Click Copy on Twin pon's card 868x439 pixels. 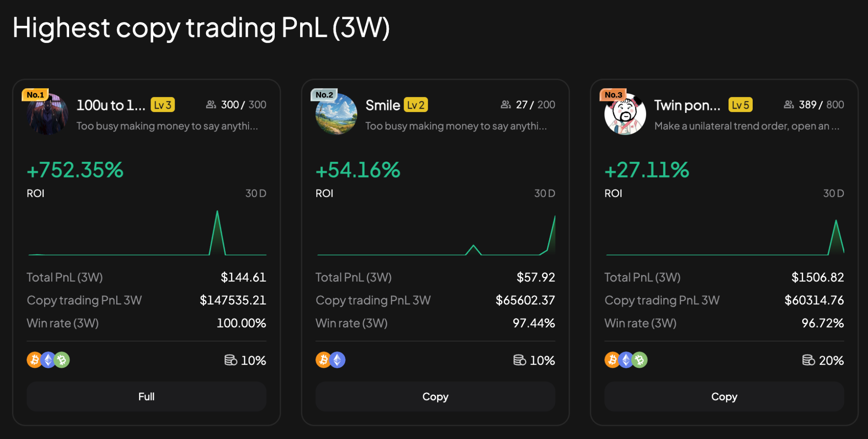click(724, 396)
